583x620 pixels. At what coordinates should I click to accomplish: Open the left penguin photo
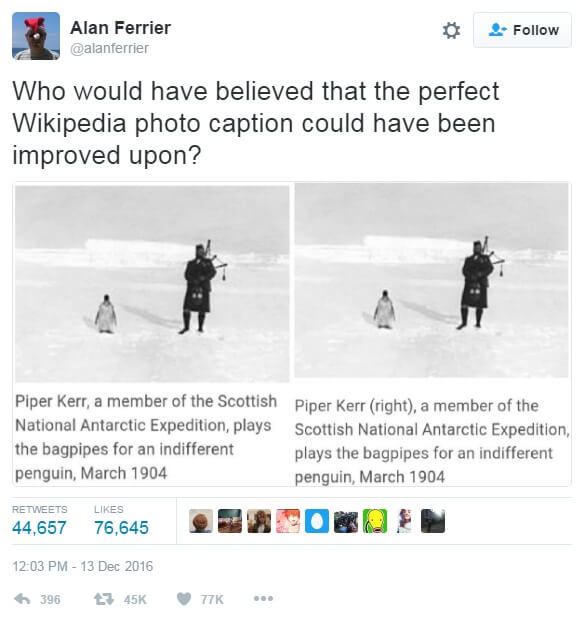152,284
